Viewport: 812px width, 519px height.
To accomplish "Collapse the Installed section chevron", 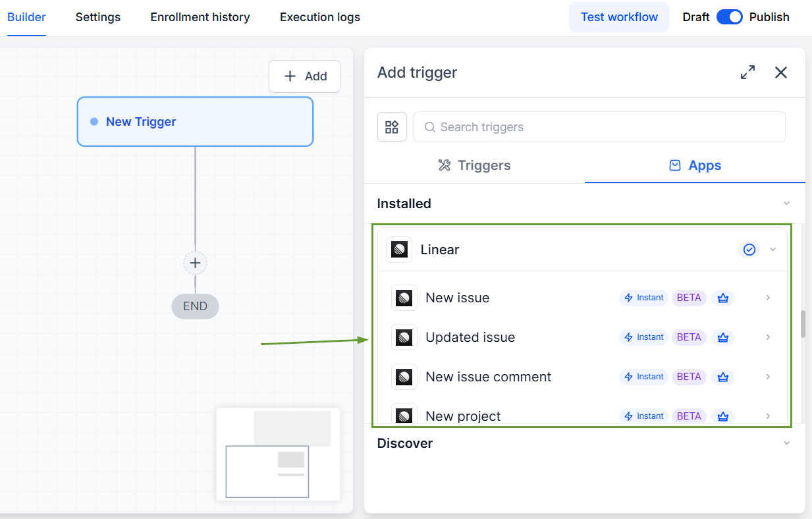I will click(786, 204).
